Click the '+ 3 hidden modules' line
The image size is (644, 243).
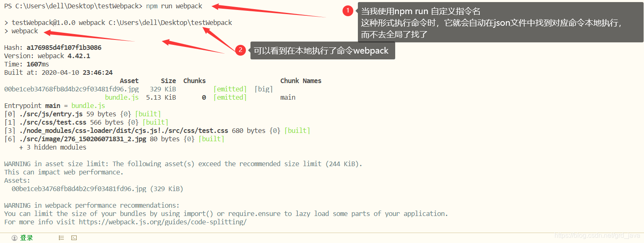point(53,147)
